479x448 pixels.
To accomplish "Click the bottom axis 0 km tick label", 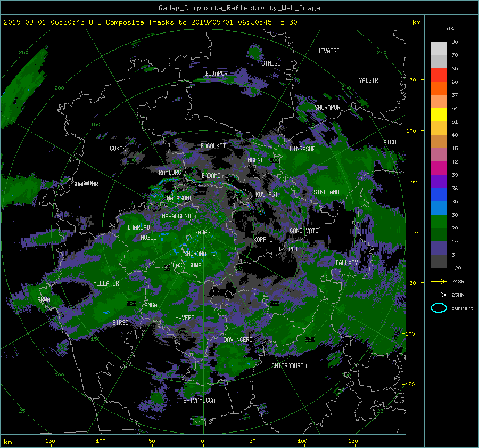I will [x=202, y=441].
